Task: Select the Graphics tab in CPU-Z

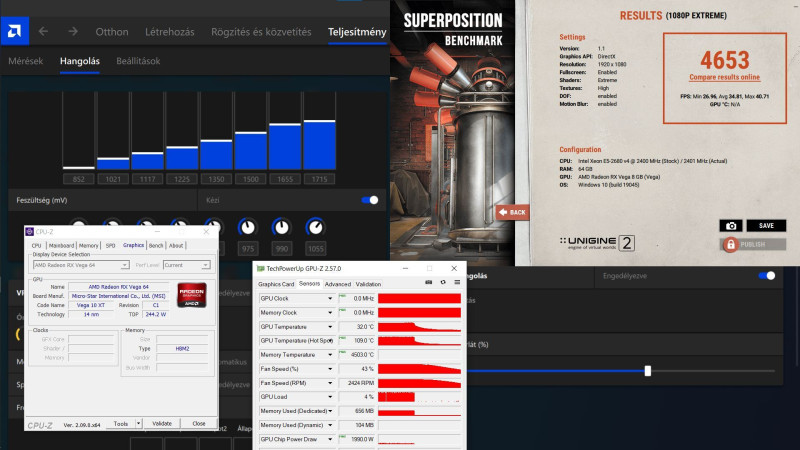Action: click(134, 245)
